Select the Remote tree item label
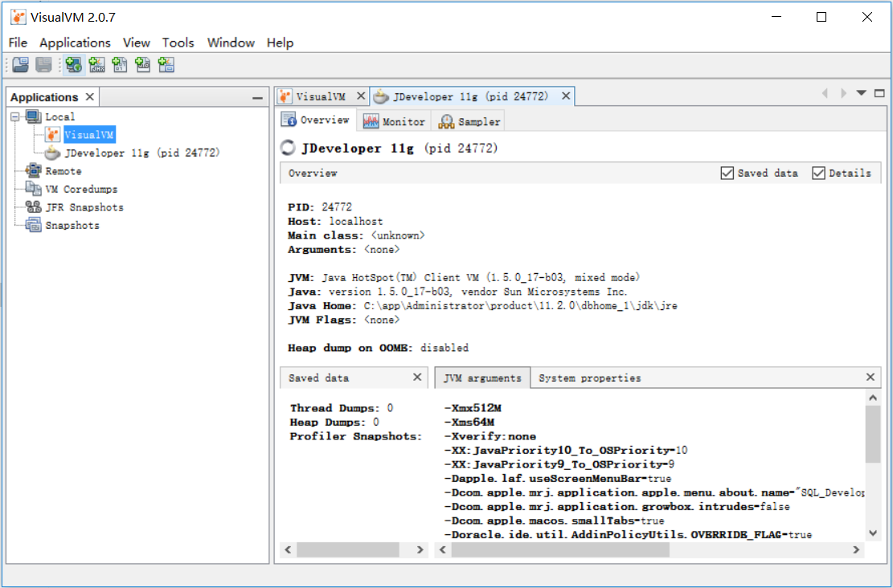Image resolution: width=893 pixels, height=588 pixels. pos(63,171)
